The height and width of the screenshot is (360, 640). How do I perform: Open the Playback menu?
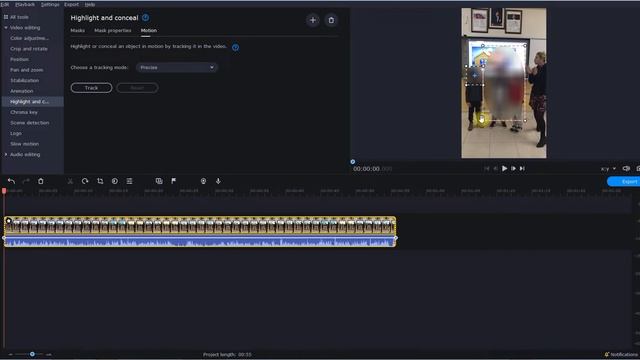(25, 4)
